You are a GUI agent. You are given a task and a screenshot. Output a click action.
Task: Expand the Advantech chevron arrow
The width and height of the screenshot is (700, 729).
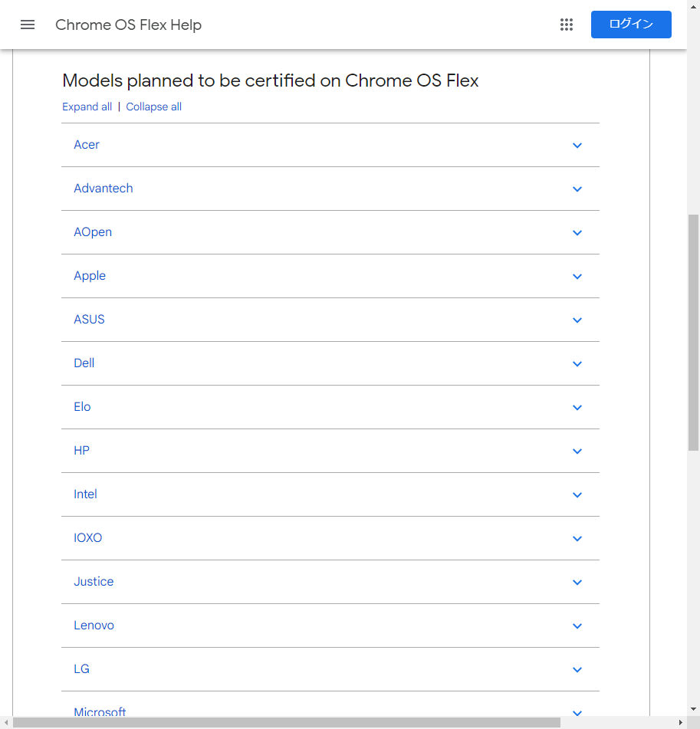pyautogui.click(x=577, y=189)
